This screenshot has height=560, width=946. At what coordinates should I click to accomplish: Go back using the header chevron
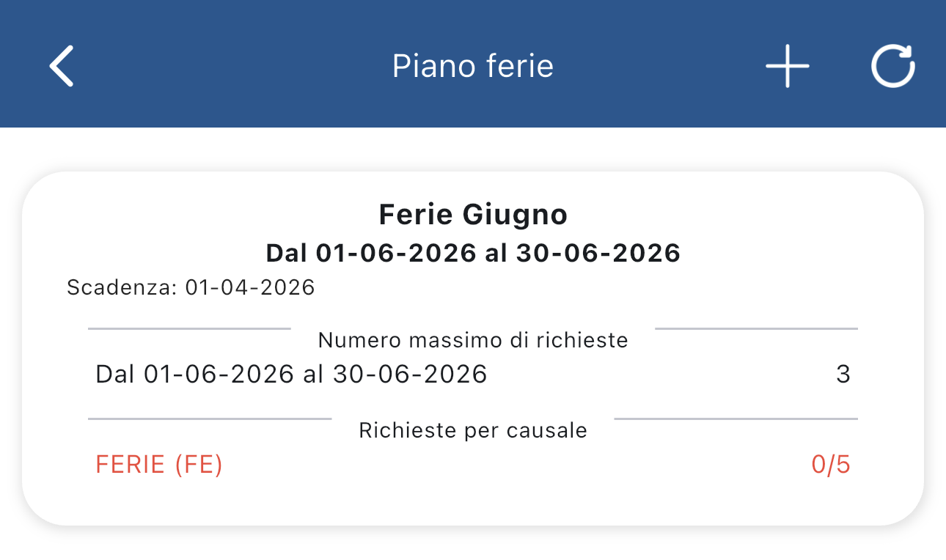pos(62,66)
